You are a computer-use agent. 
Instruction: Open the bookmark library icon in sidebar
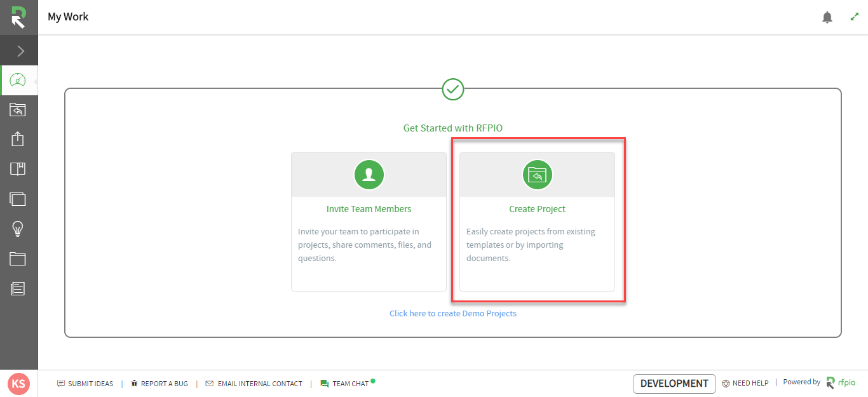click(x=18, y=169)
